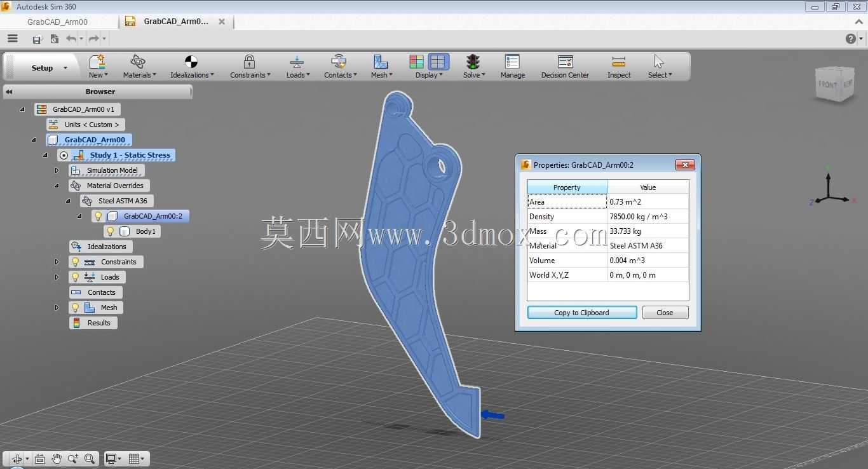Open the display settings monitor dropdown

click(114, 459)
